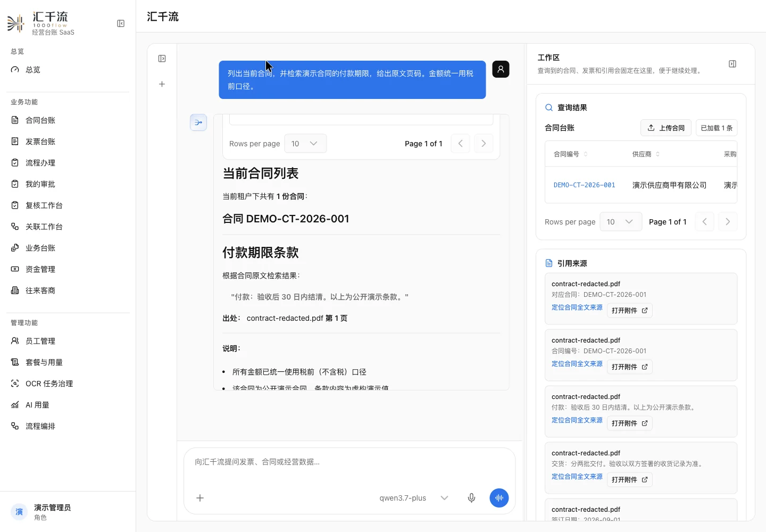Click the 上传合同 button
This screenshot has width=766, height=532.
[x=666, y=128]
